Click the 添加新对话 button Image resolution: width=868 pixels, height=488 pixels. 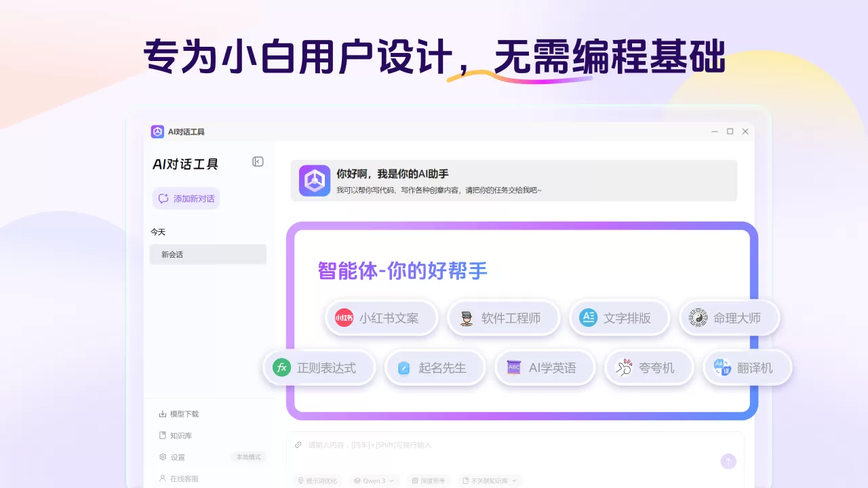[186, 199]
